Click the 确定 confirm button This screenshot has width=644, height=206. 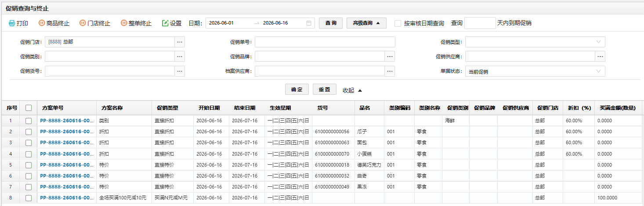297,89
